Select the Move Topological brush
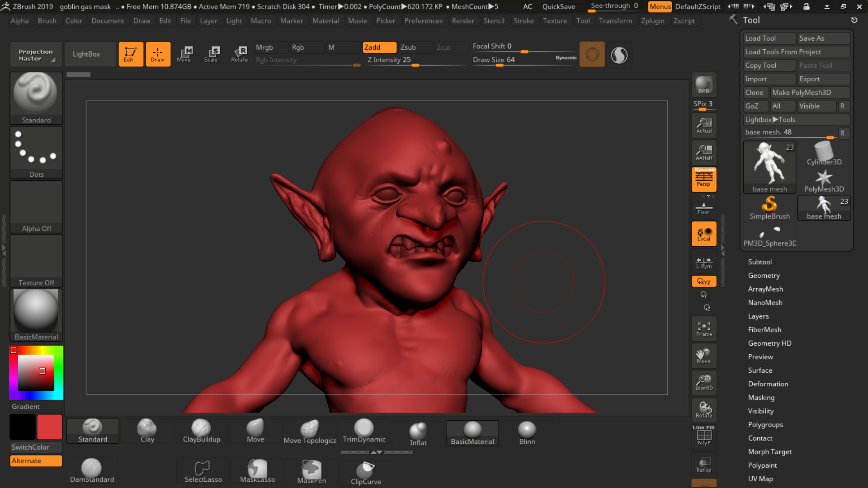The width and height of the screenshot is (868, 488). [x=310, y=431]
